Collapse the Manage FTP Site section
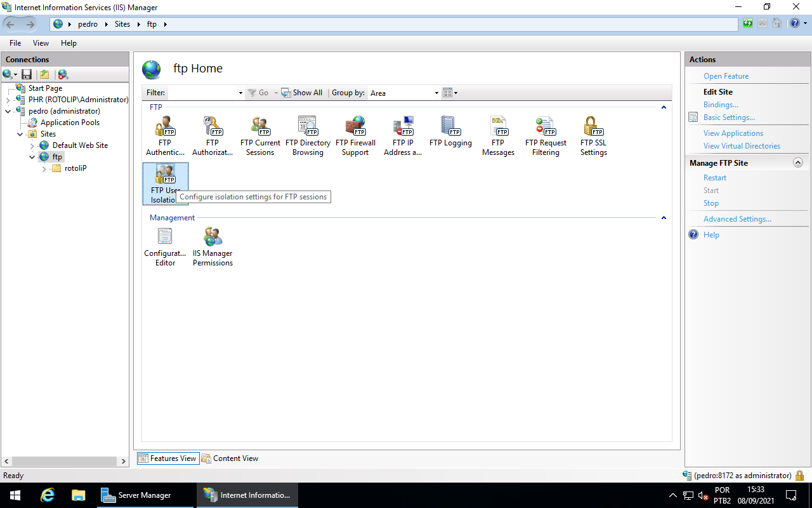 pos(798,162)
